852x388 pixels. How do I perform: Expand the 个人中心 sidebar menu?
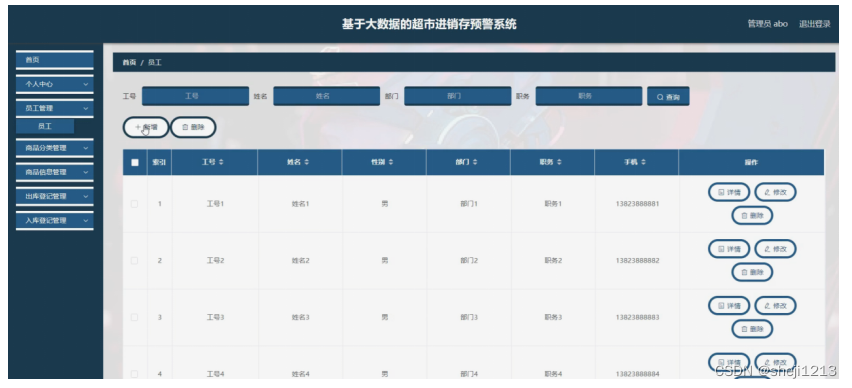coord(54,84)
